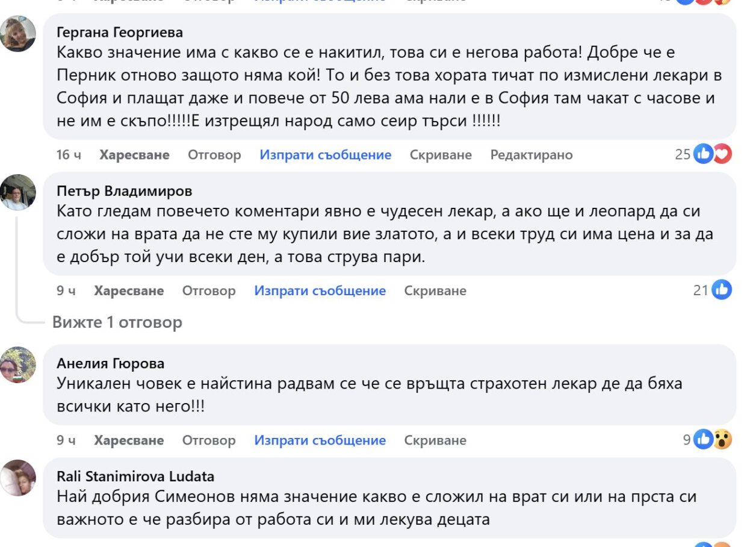
Task: Expand 'Вижте 1 отговор' reply thread
Action: pos(117,322)
